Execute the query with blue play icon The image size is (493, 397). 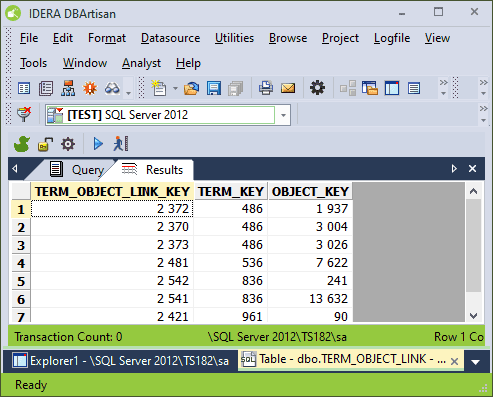(98, 144)
